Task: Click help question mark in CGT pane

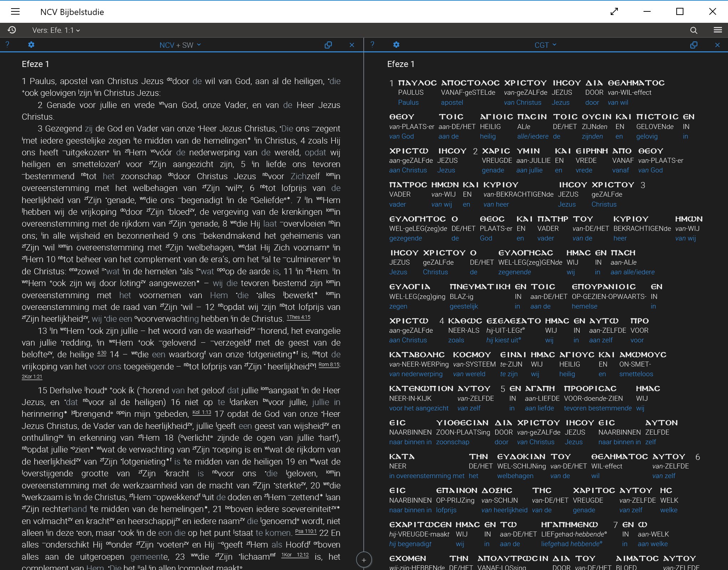Action: point(372,45)
